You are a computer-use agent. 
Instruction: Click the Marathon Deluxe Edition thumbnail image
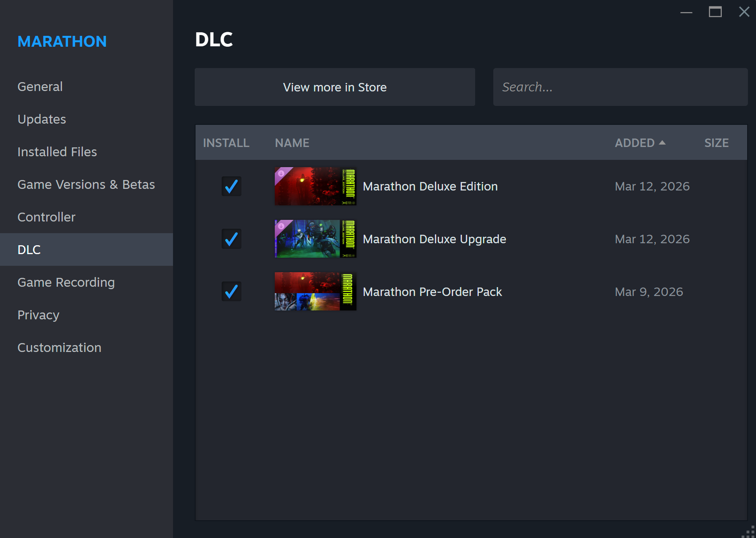(x=315, y=186)
